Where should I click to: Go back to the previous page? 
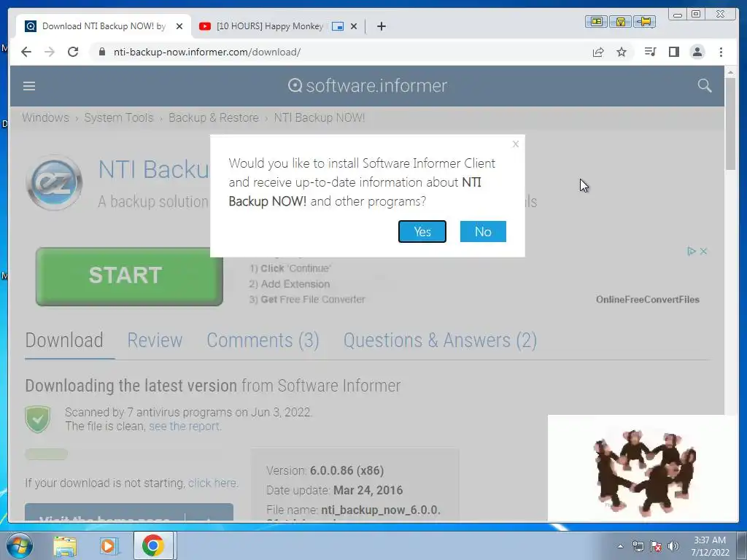pyautogui.click(x=26, y=52)
